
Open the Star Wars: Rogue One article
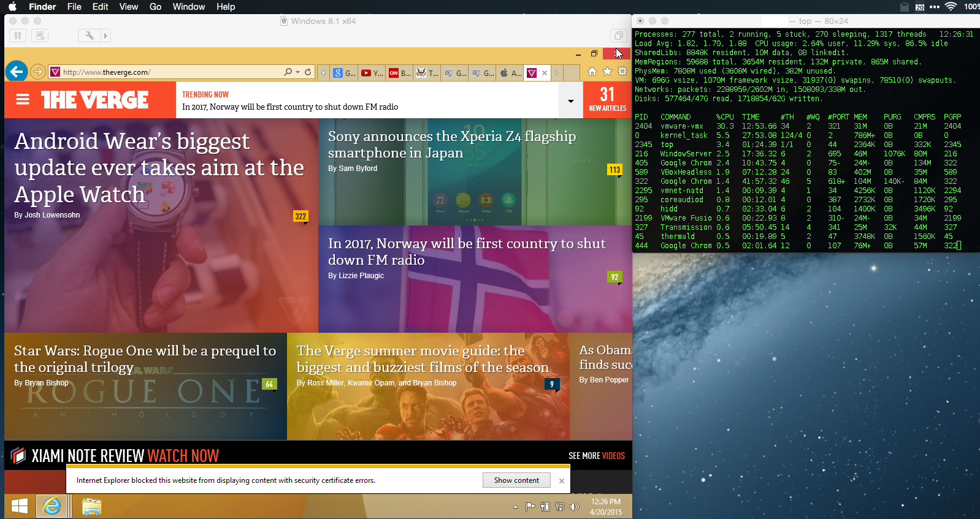click(x=145, y=359)
